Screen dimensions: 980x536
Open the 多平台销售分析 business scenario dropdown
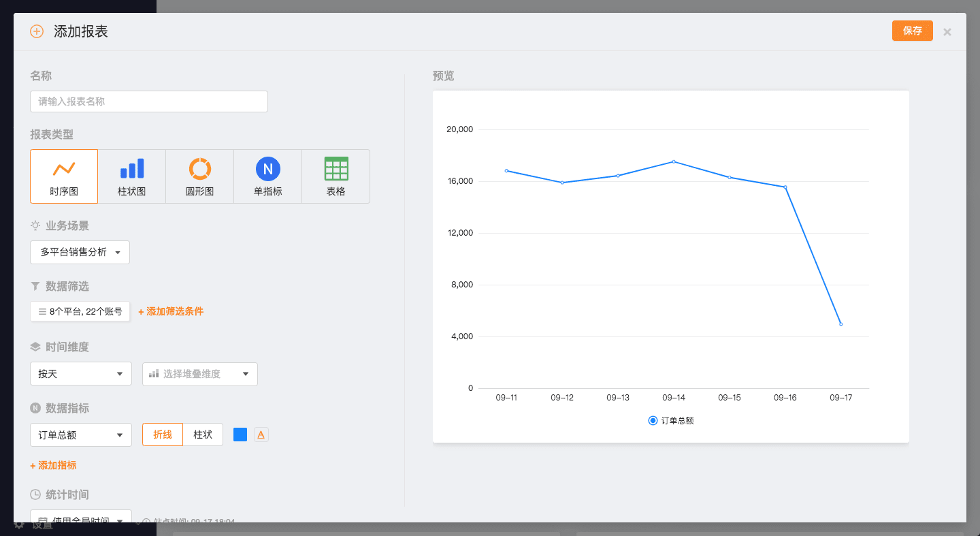pyautogui.click(x=80, y=252)
